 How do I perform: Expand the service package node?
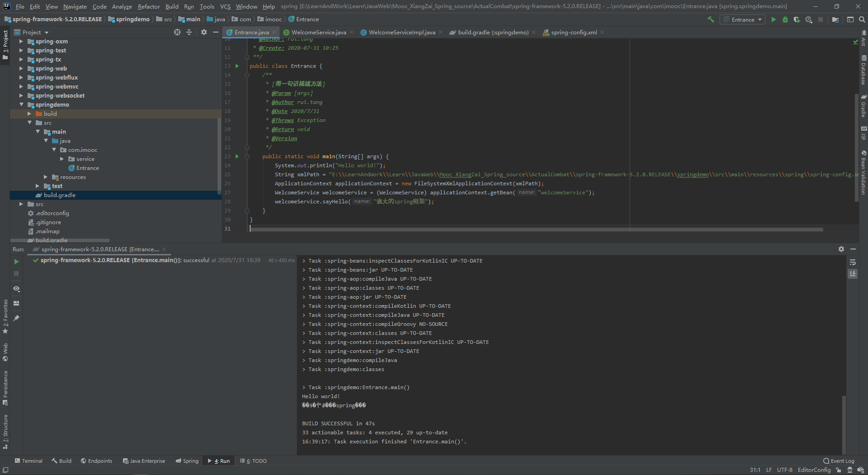tap(62, 159)
